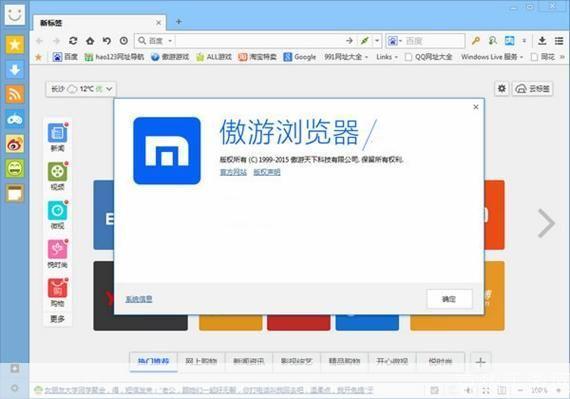Open the 官方网站 link in dialog

pyautogui.click(x=233, y=172)
